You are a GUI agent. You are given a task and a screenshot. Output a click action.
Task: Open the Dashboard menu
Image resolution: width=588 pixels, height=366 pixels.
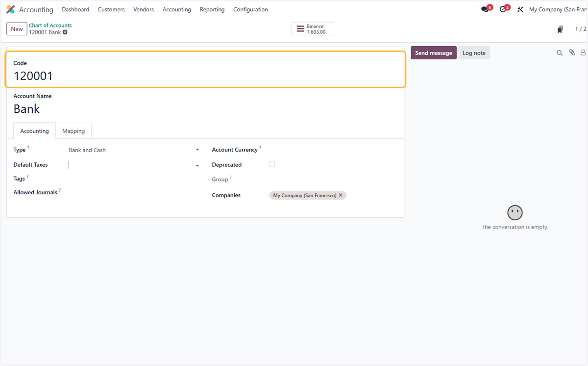click(x=75, y=9)
